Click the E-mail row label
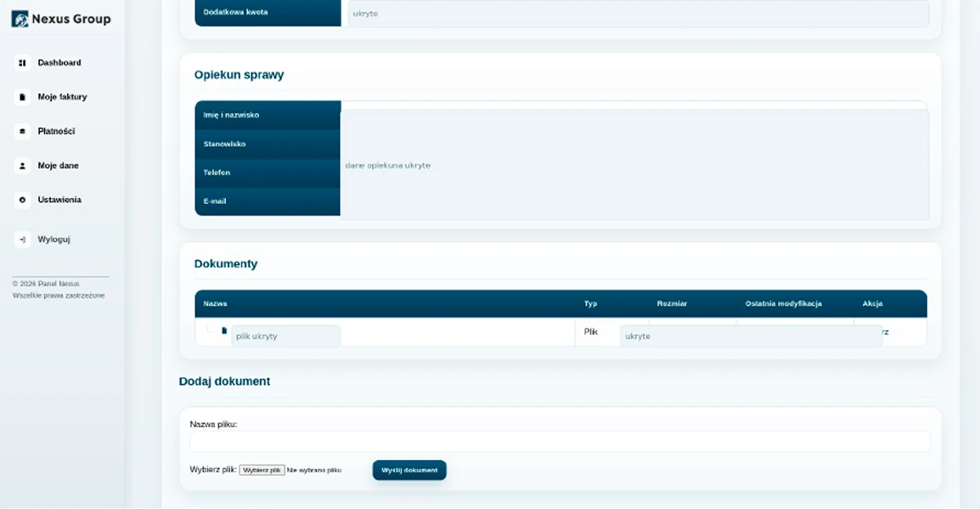This screenshot has width=980, height=509. tap(214, 201)
